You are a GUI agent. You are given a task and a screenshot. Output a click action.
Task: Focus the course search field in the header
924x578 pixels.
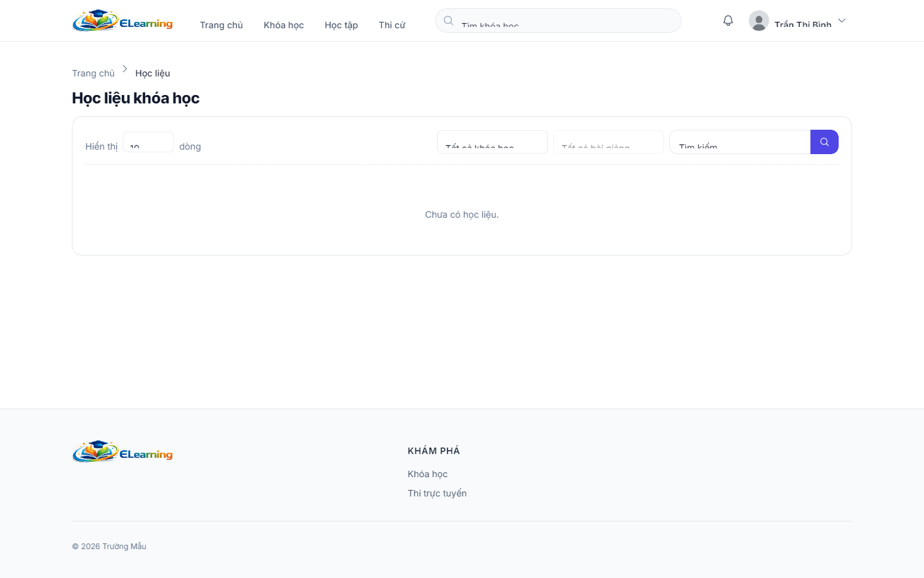coord(558,21)
